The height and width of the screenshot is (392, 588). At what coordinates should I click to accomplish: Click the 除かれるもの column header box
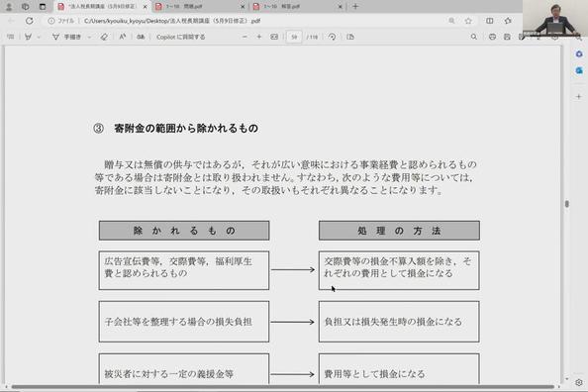click(x=184, y=231)
